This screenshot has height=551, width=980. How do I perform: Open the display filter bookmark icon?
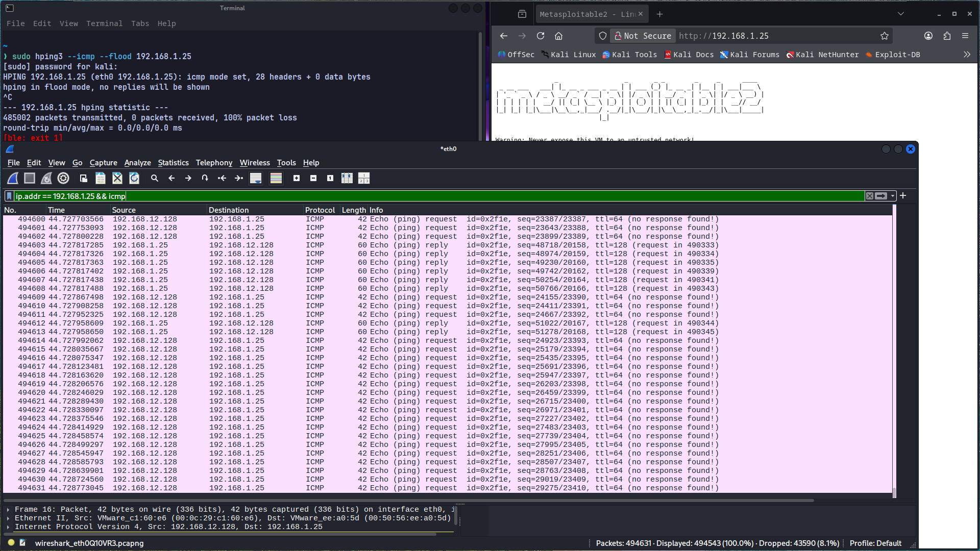(x=9, y=196)
